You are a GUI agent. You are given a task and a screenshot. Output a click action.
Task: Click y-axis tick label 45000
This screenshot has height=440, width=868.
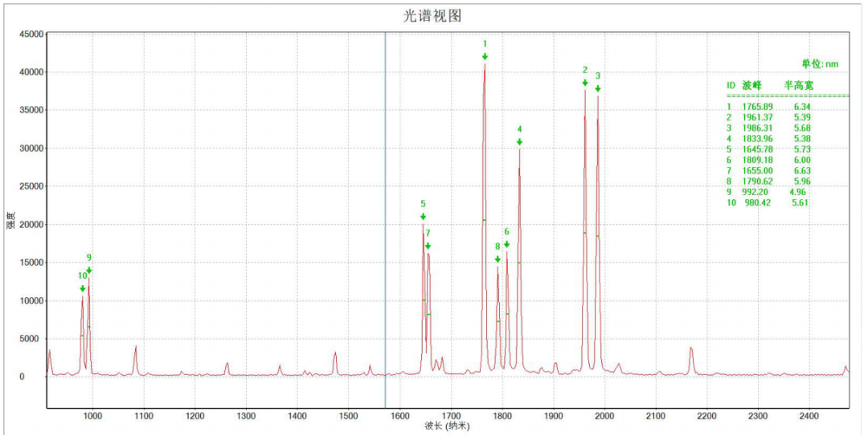point(31,34)
